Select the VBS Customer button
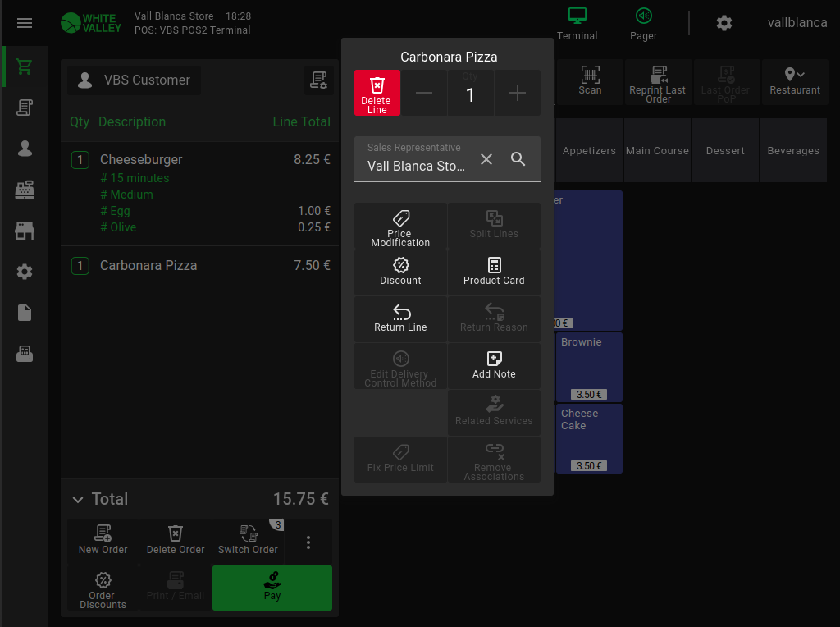840x627 pixels. coord(134,80)
